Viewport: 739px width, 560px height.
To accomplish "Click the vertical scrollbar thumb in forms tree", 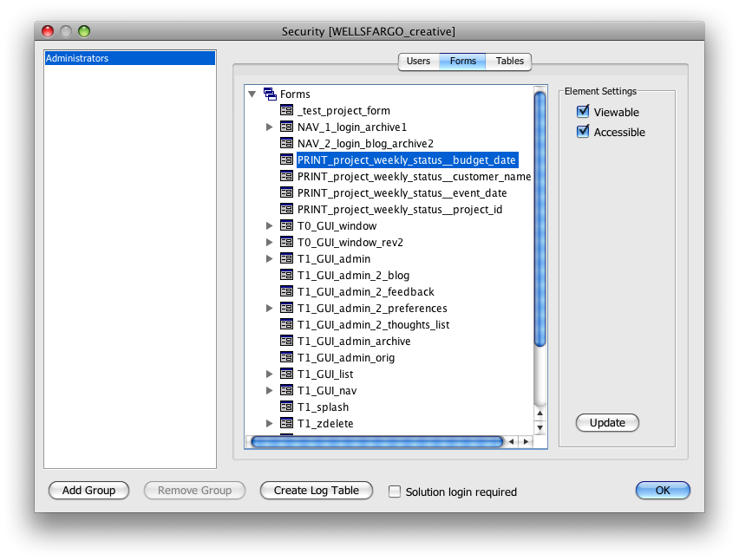I will (540, 219).
